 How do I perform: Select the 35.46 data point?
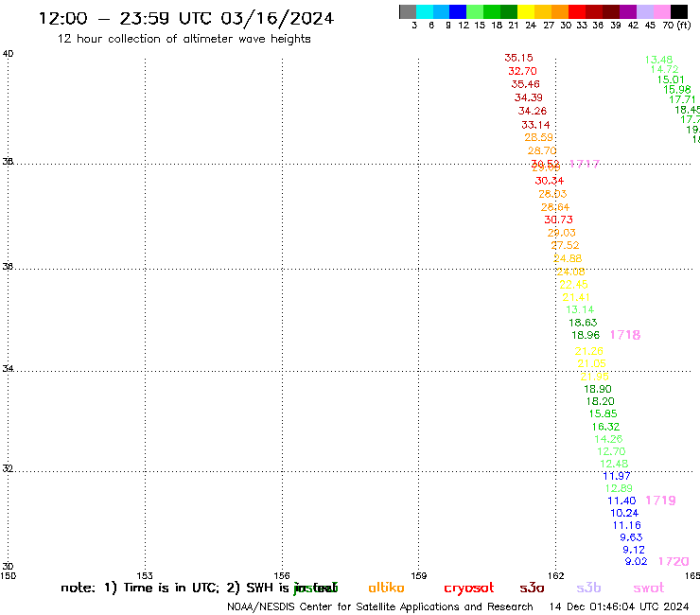click(525, 84)
